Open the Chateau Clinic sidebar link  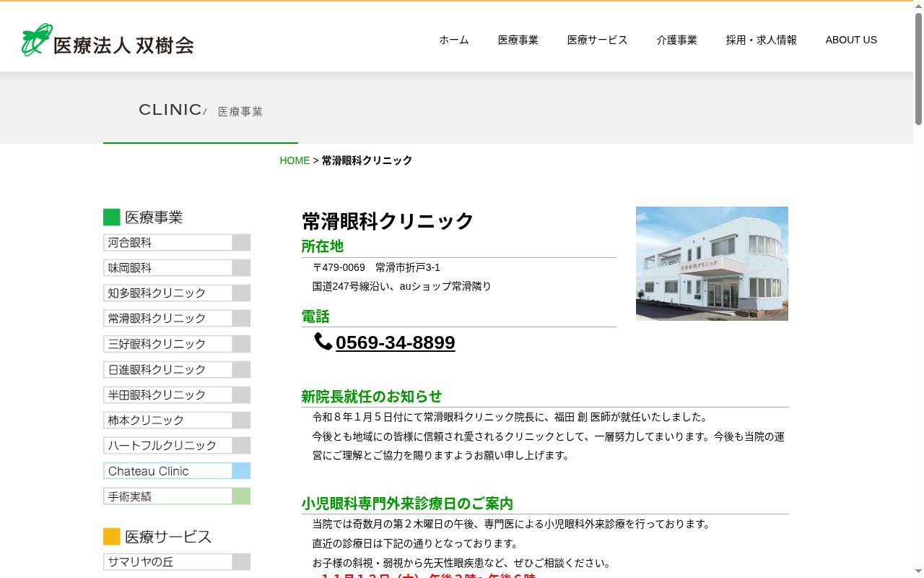[x=177, y=471]
